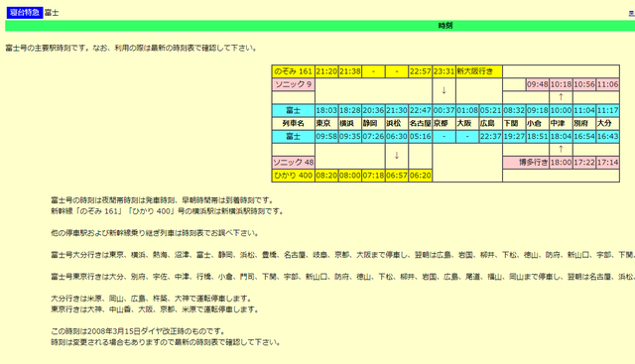The height and width of the screenshot is (364, 635).
Task: Select the ソニック 48 train name cell
Action: [294, 163]
